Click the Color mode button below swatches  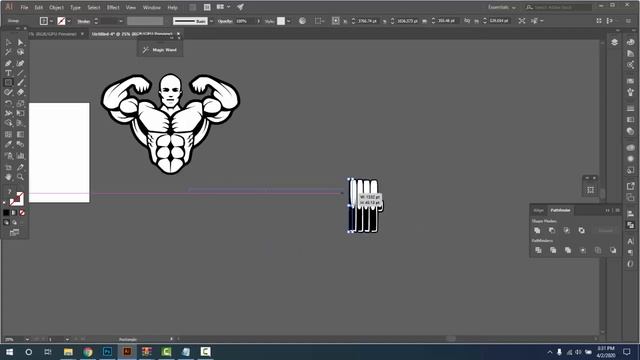pos(6,213)
